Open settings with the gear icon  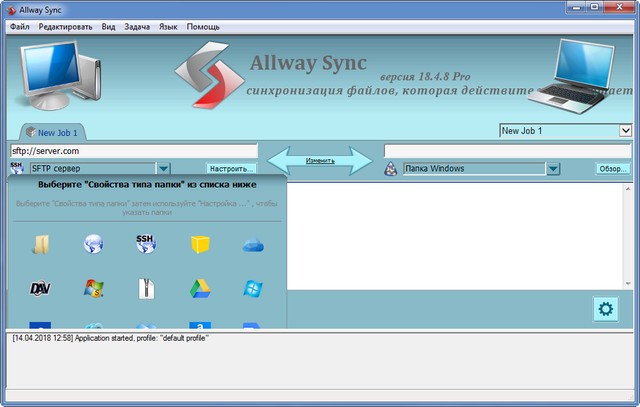click(x=606, y=309)
